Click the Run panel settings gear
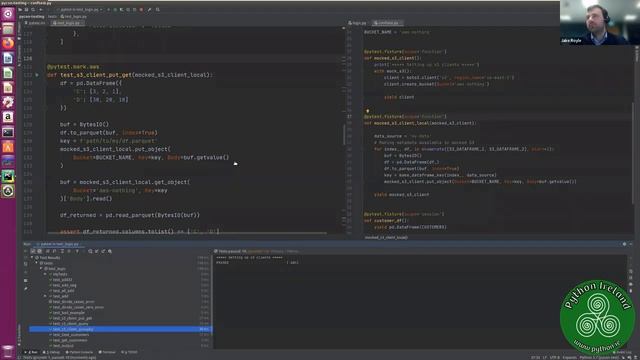 (x=624, y=244)
